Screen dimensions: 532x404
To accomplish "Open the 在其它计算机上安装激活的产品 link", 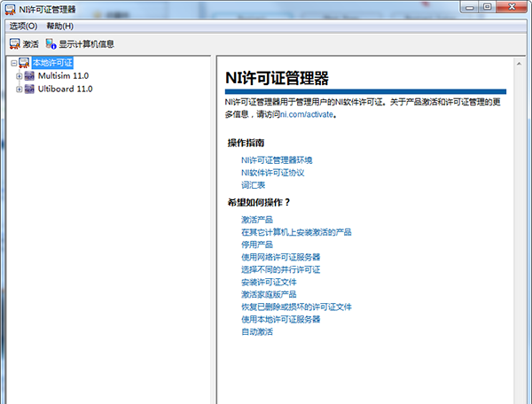I will coord(296,232).
